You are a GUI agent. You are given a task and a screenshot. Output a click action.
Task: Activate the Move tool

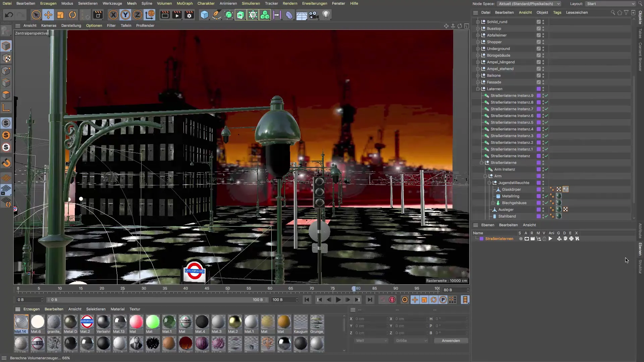48,15
